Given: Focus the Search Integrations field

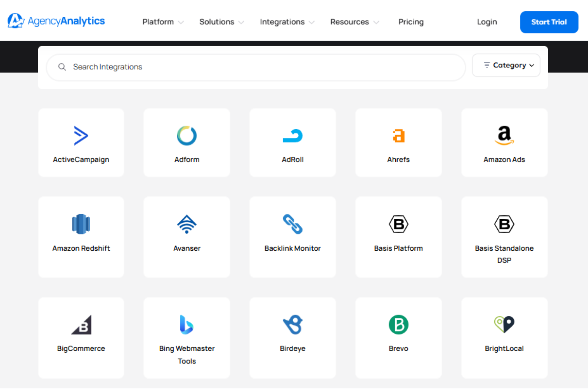Looking at the screenshot, I should (x=256, y=67).
